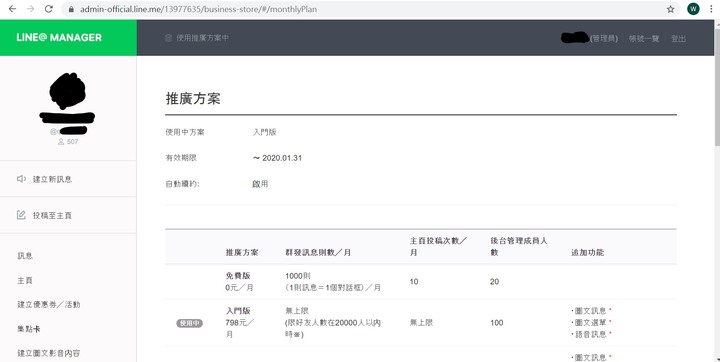
Task: Click the 主頁投稿次數／月 column header
Action: tap(438, 247)
